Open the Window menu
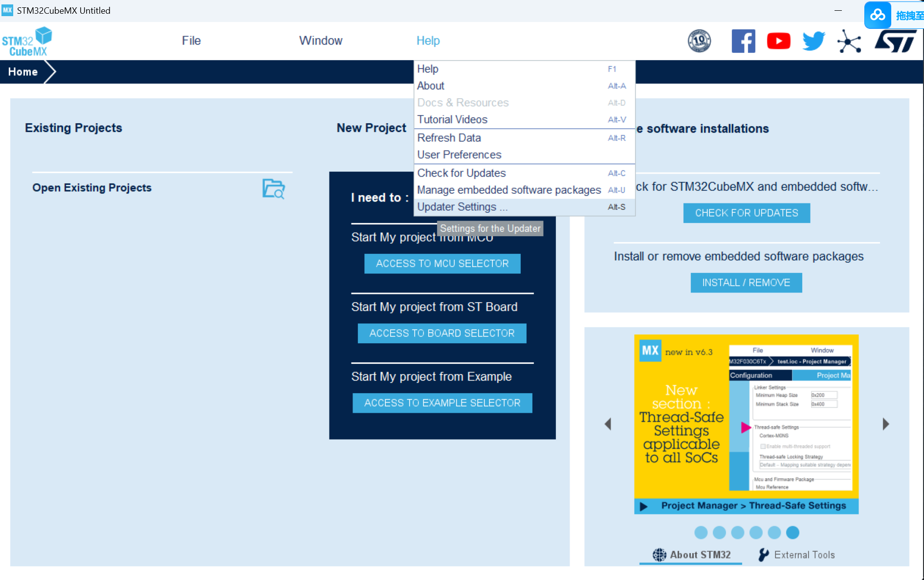Screen dimensions: 924x580 pyautogui.click(x=321, y=41)
